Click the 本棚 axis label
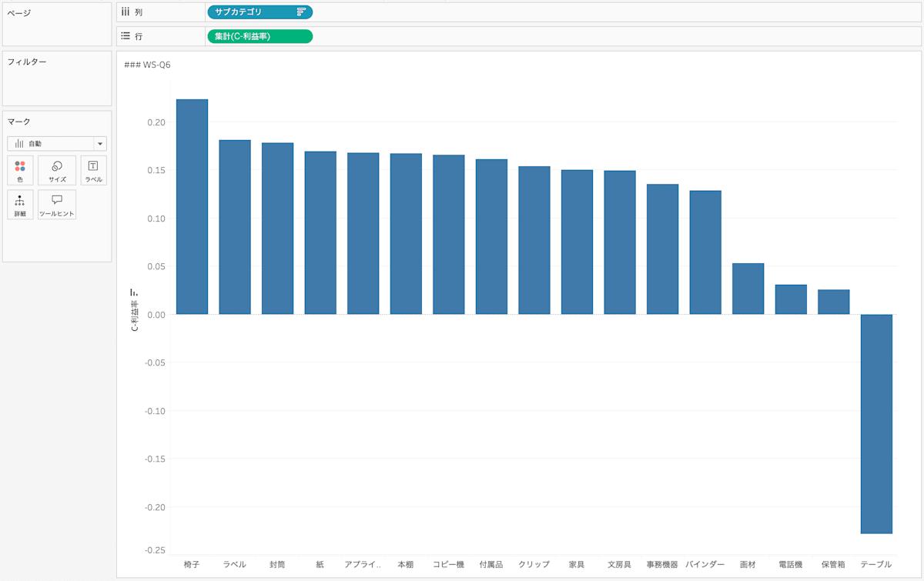 coord(406,564)
